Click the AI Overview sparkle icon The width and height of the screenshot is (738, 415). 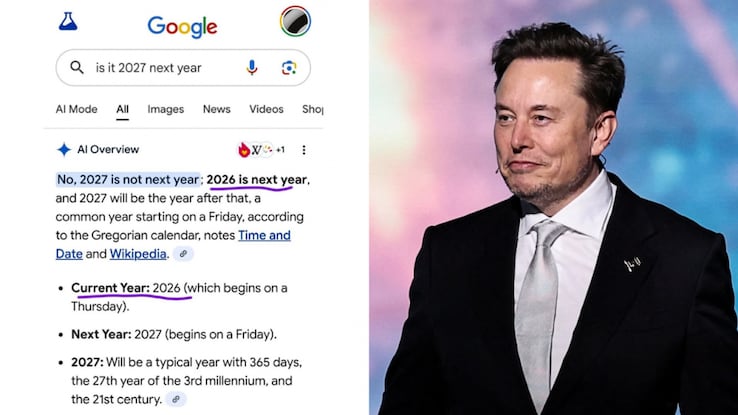point(64,150)
